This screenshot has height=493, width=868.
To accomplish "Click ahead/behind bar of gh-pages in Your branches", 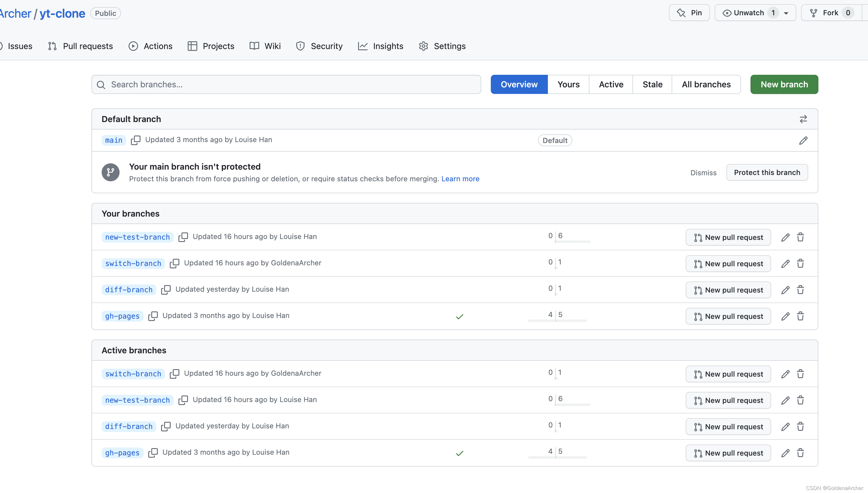I will [x=557, y=316].
